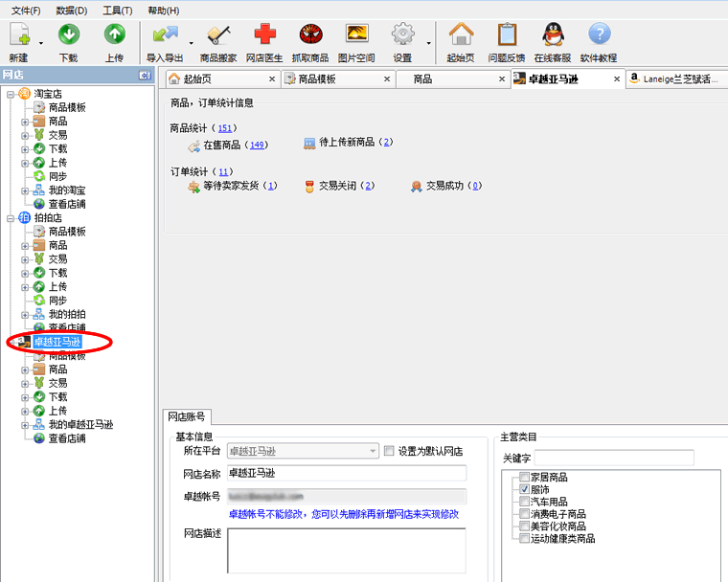
Task: Click the 网店描述 text area
Action: click(x=347, y=550)
